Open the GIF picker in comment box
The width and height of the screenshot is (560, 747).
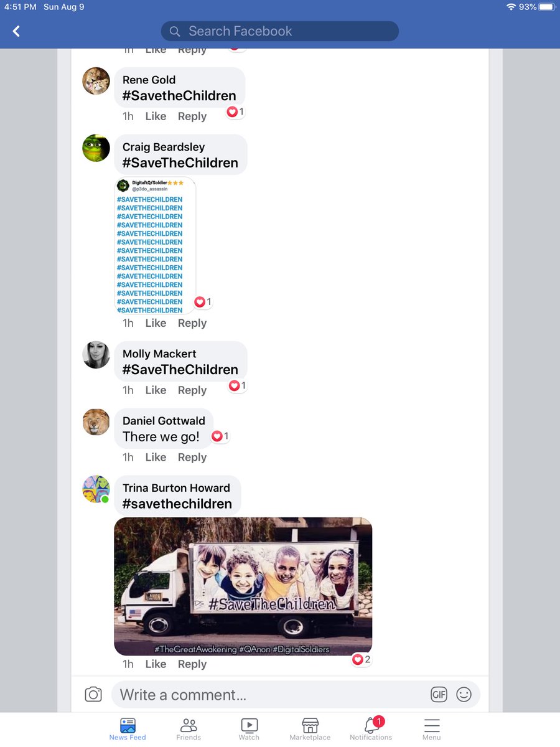click(x=439, y=695)
